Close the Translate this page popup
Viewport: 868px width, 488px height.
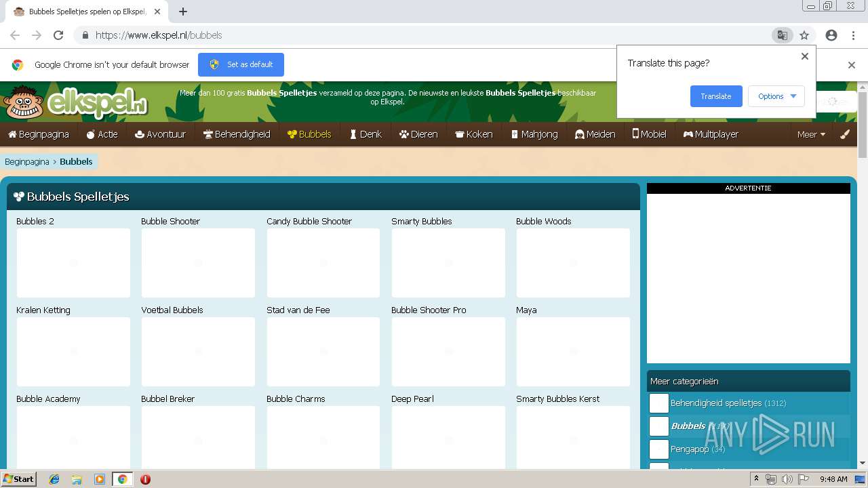click(x=805, y=56)
